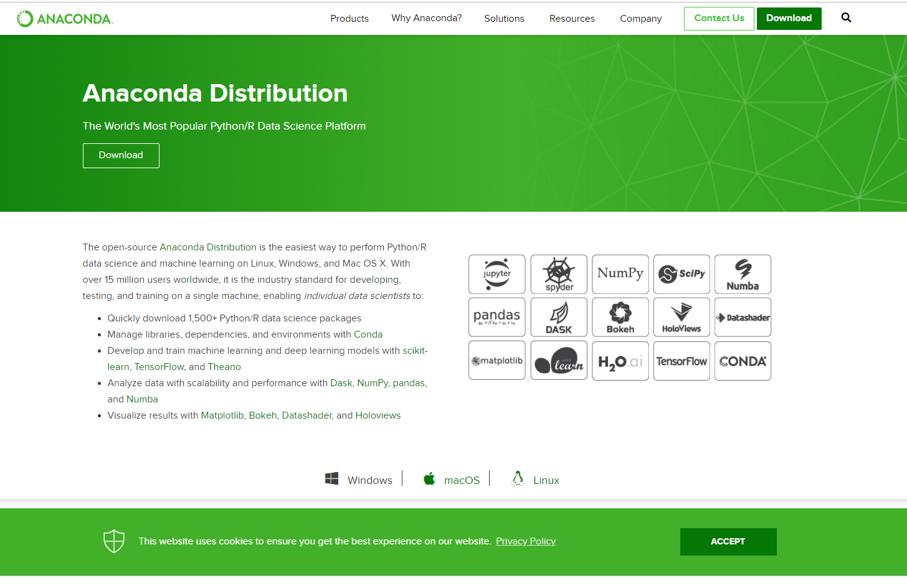Follow the Dask text link
Viewport: 907px width, 588px height.
pyautogui.click(x=341, y=383)
